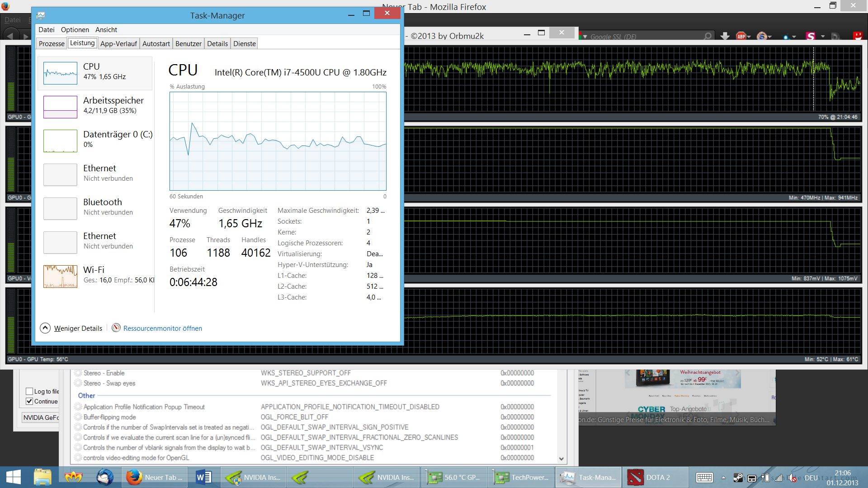The width and height of the screenshot is (868, 488).
Task: Click the Wi-Fi performance graph icon
Action: pyautogui.click(x=60, y=276)
